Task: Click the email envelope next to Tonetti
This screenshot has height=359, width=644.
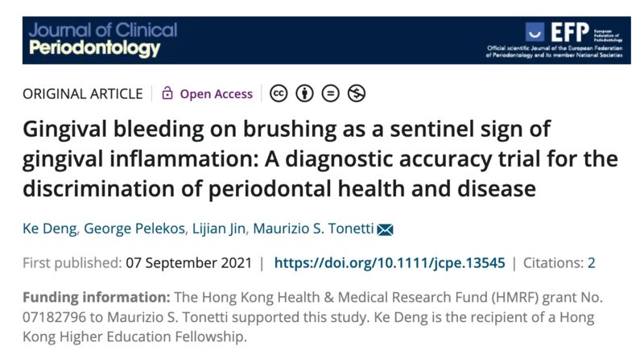Action: pyautogui.click(x=385, y=229)
